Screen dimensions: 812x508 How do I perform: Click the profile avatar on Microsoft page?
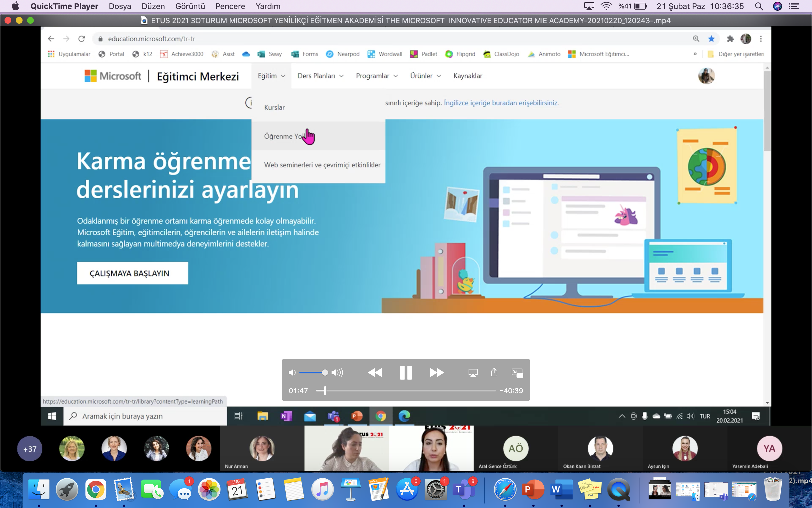pyautogui.click(x=706, y=76)
